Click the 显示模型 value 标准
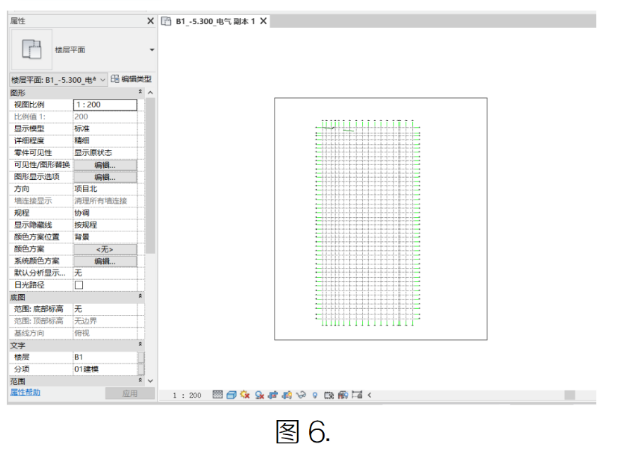 82,129
